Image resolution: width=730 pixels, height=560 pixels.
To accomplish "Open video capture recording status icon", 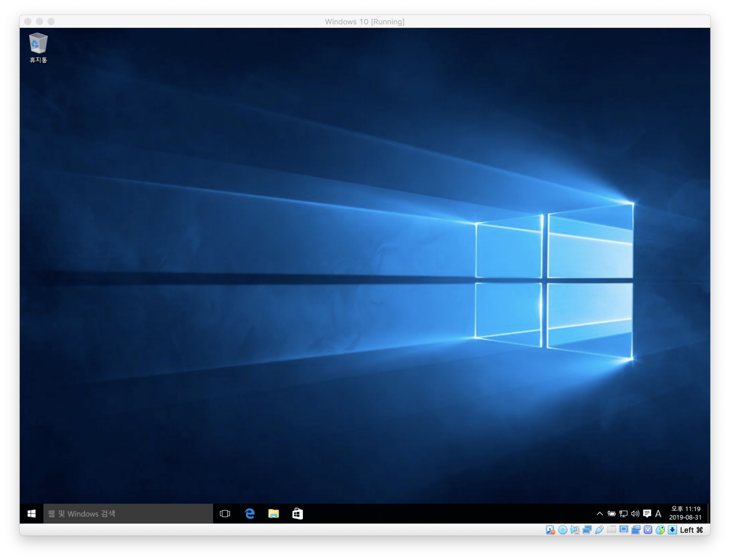I will pos(636,530).
